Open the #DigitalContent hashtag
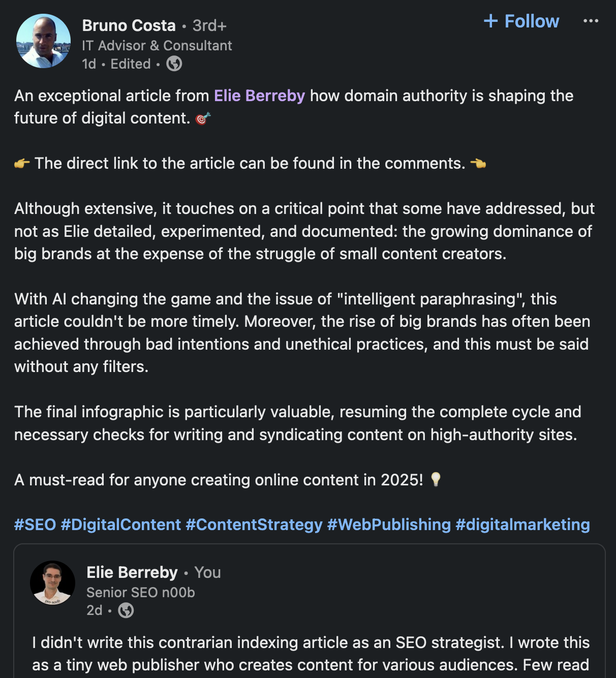Viewport: 616px width, 678px height. click(x=121, y=525)
